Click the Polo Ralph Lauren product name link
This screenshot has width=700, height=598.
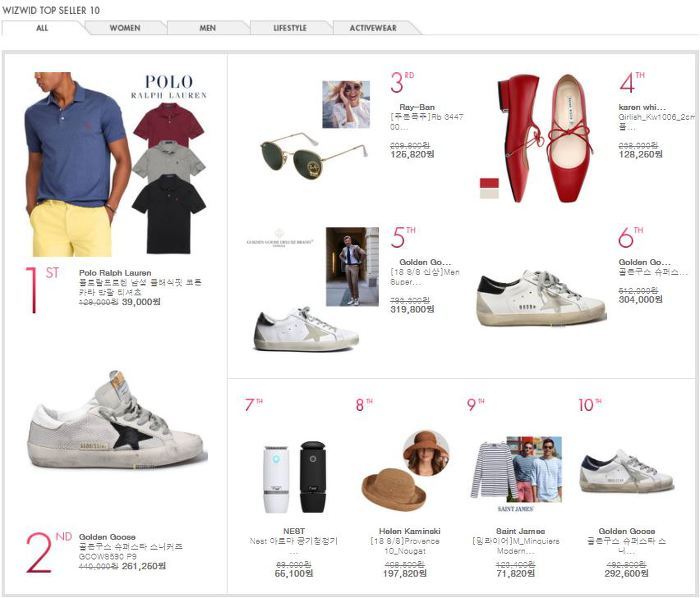click(x=115, y=273)
